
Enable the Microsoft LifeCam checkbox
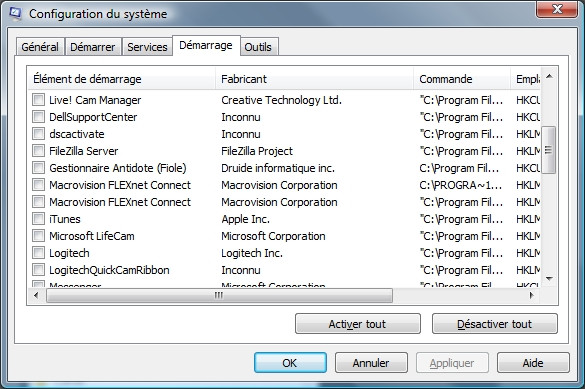(38, 236)
